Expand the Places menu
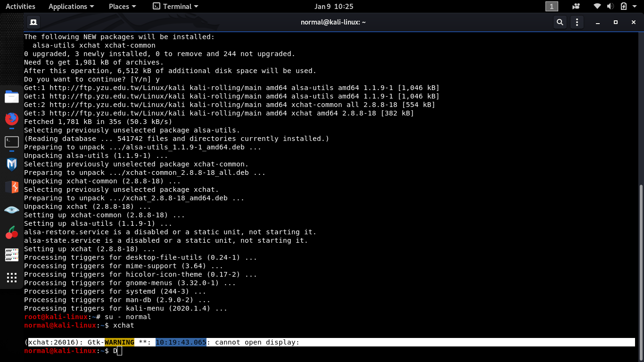The height and width of the screenshot is (362, 644). coord(122,7)
